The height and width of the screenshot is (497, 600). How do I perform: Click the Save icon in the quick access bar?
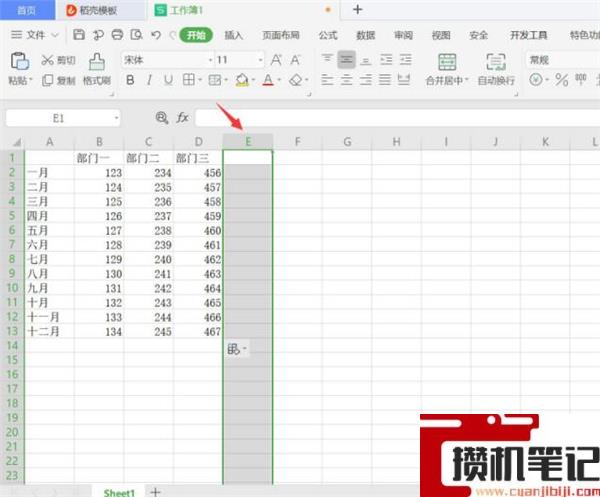79,35
